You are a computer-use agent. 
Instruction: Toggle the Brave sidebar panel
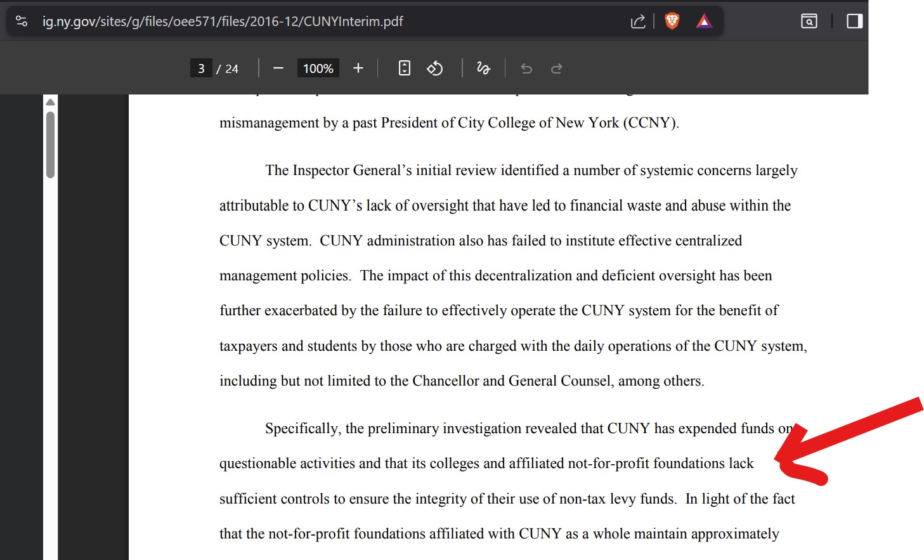[x=854, y=20]
